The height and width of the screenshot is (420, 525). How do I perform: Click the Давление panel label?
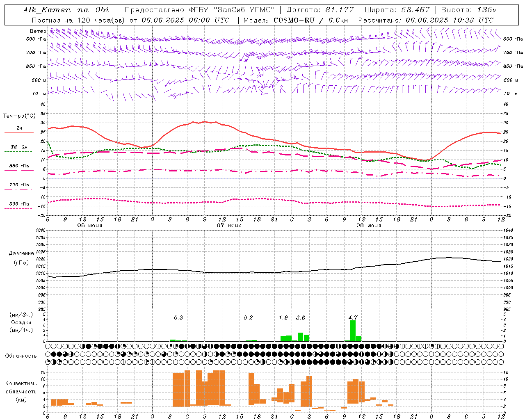tap(21, 253)
